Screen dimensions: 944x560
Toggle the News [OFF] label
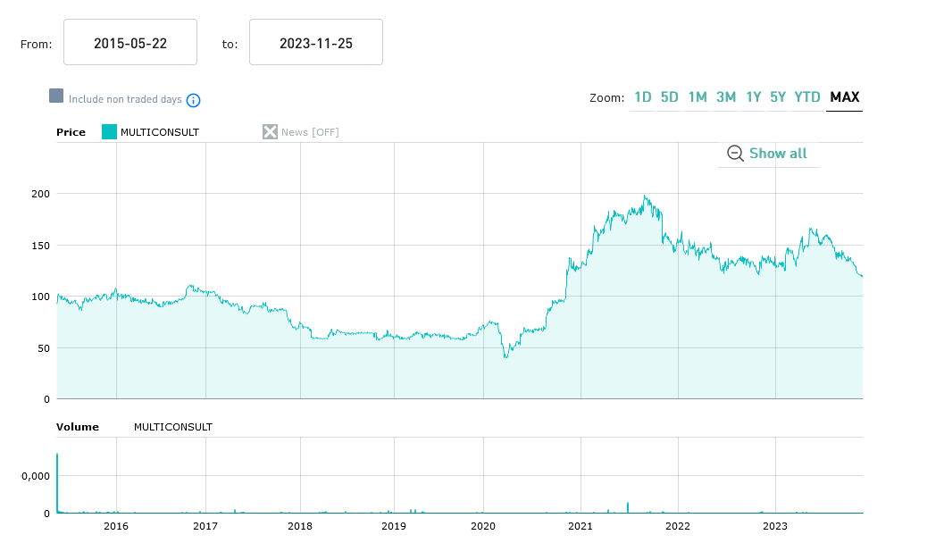[x=310, y=132]
